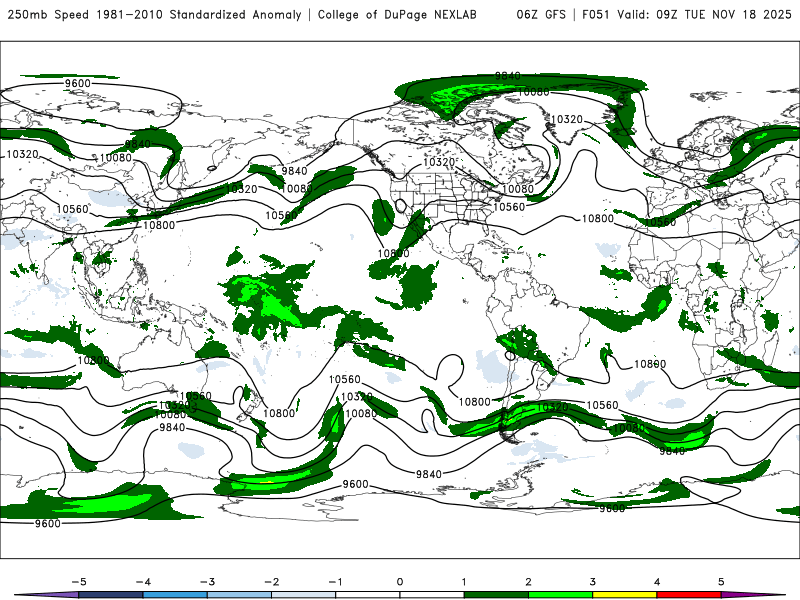Click the pale blue -2 to -1 legend swatch
The height and width of the screenshot is (600, 800).
(304, 595)
